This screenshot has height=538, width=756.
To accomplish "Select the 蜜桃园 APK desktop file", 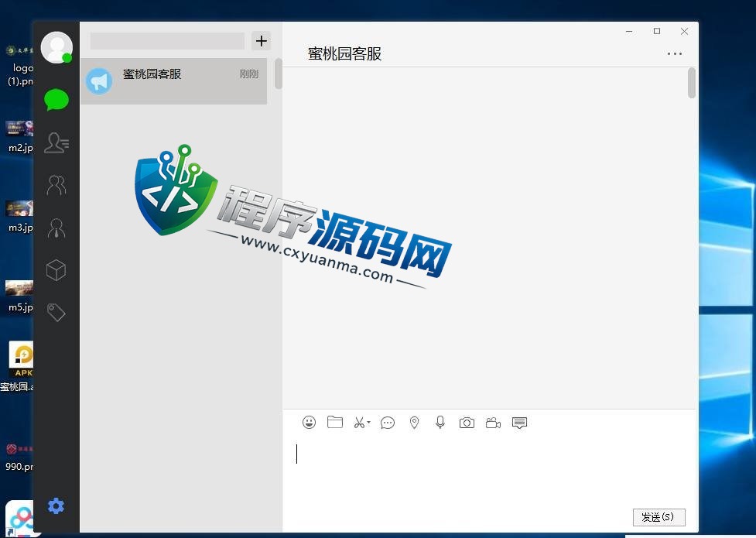I will (x=17, y=366).
